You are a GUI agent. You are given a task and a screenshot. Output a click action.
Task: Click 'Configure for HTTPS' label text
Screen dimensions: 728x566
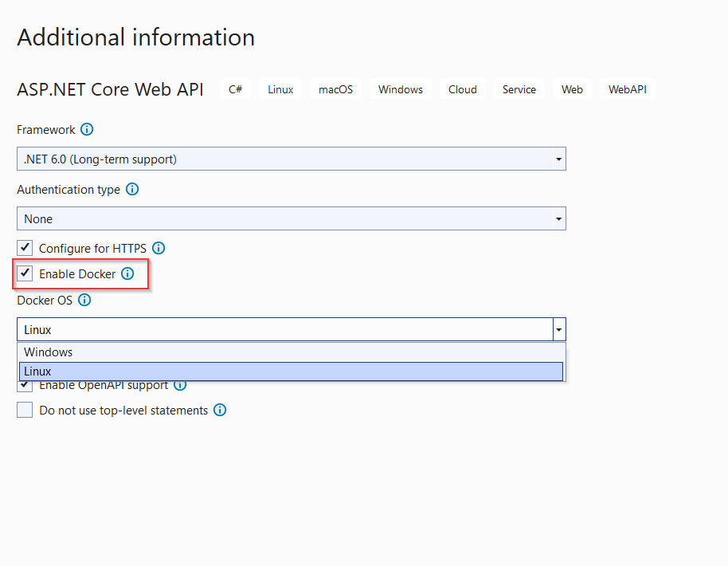(x=93, y=249)
